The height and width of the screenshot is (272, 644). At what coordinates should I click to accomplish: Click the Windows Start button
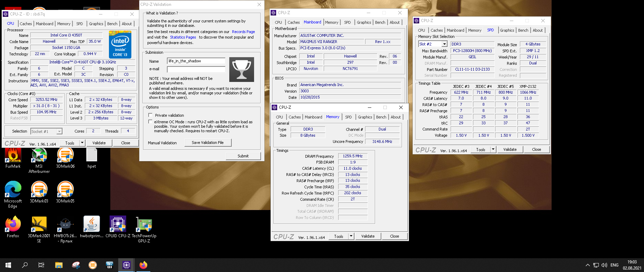click(x=8, y=265)
